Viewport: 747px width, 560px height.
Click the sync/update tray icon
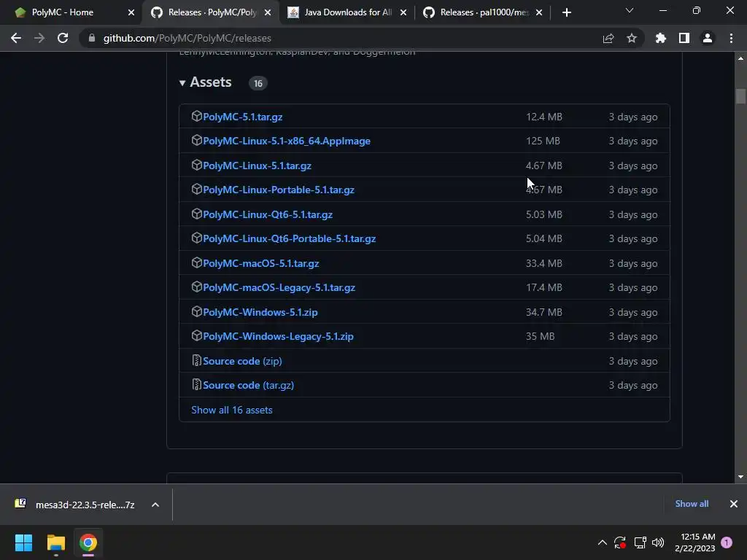pyautogui.click(x=620, y=542)
